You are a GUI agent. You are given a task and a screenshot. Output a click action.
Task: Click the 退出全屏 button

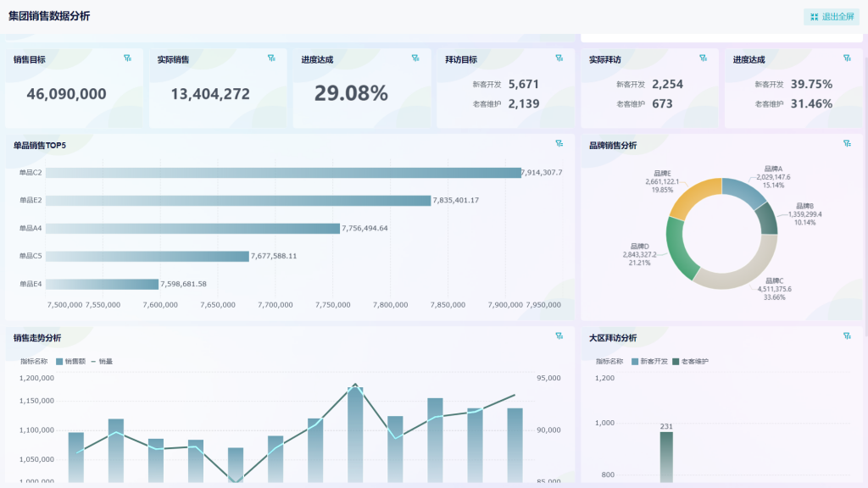[x=832, y=16]
